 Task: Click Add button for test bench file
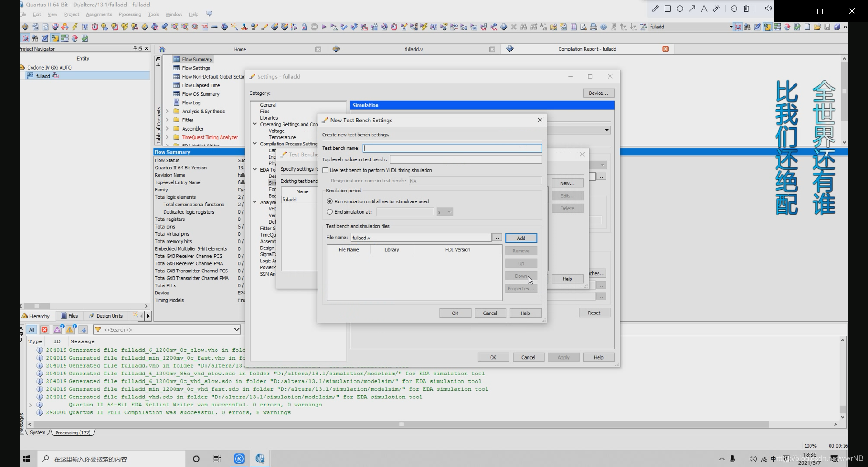[x=521, y=238]
